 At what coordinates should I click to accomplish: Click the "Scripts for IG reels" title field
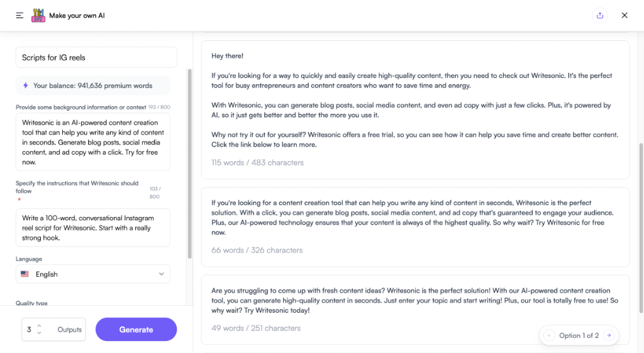click(x=96, y=57)
